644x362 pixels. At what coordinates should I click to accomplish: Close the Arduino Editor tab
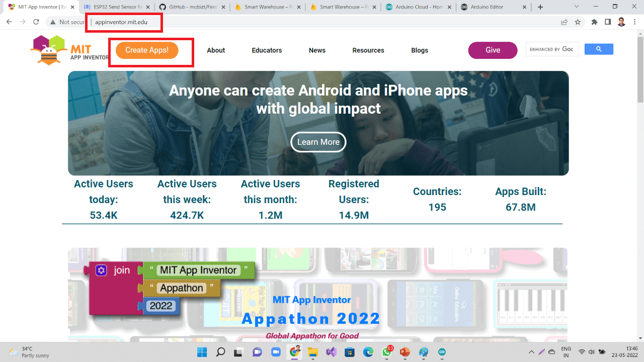(x=525, y=7)
